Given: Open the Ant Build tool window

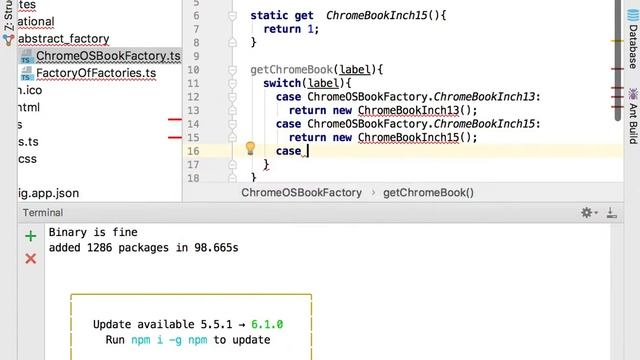Looking at the screenshot, I should tap(633, 116).
